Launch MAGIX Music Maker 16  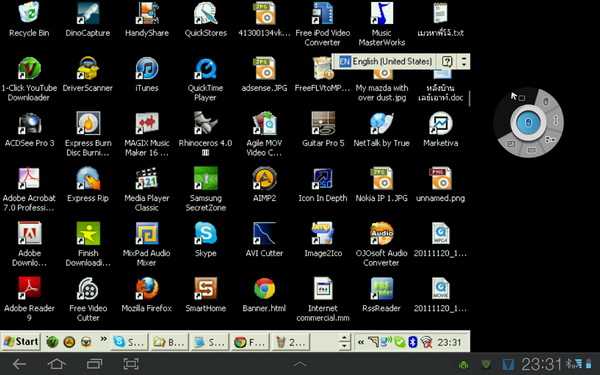pyautogui.click(x=147, y=134)
